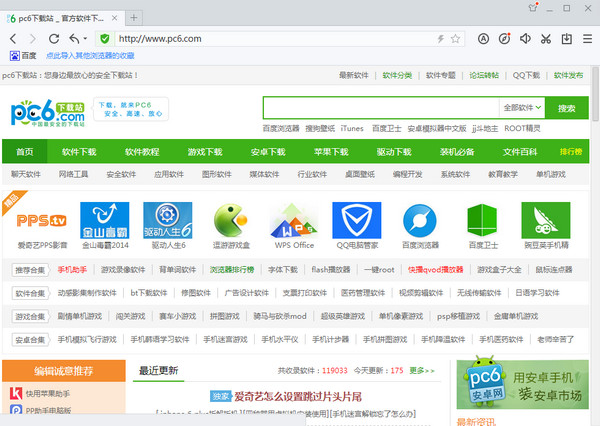This screenshot has height=426, width=600.
Task: Bookmark page with the star icon
Action: coord(455,39)
